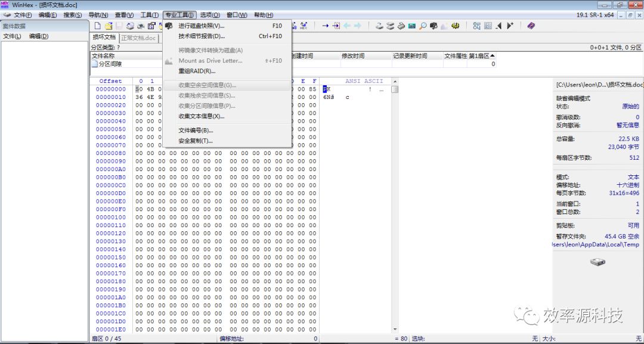Open general options gears icon
Viewport: 644px width, 344px height.
(456, 26)
